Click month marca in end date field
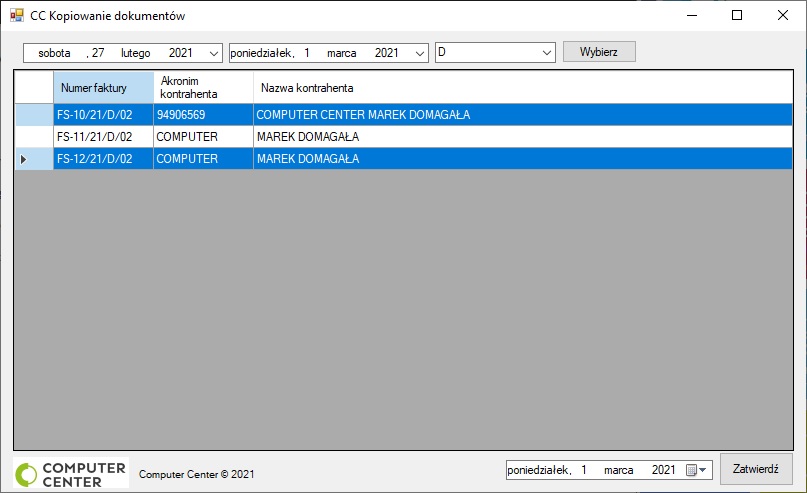Screen dimensions: 807x493 pyautogui.click(x=342, y=53)
